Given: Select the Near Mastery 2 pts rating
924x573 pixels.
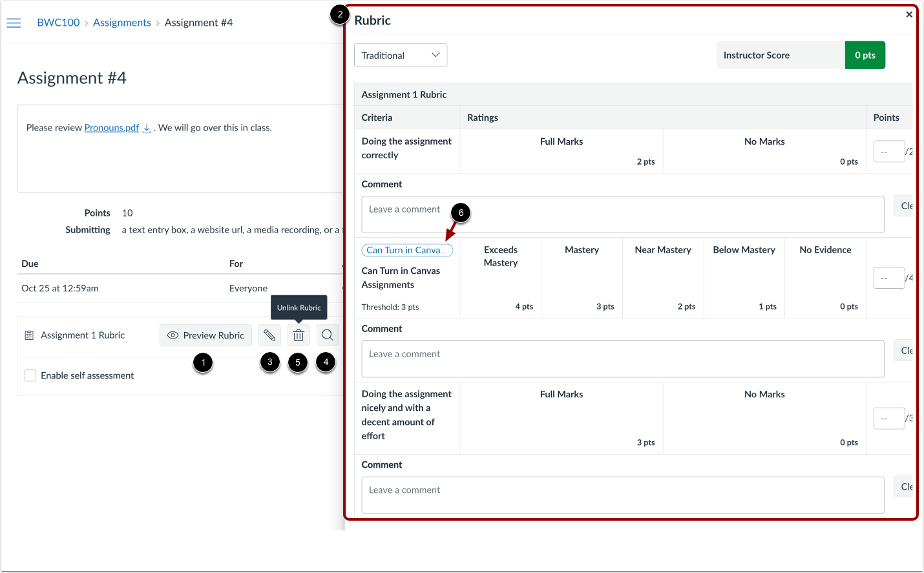Looking at the screenshot, I should [x=663, y=278].
